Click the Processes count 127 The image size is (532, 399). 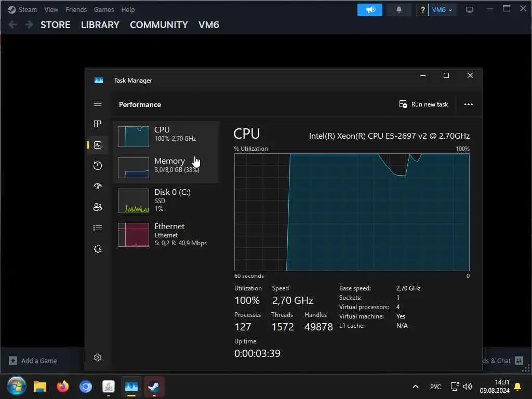click(x=243, y=327)
